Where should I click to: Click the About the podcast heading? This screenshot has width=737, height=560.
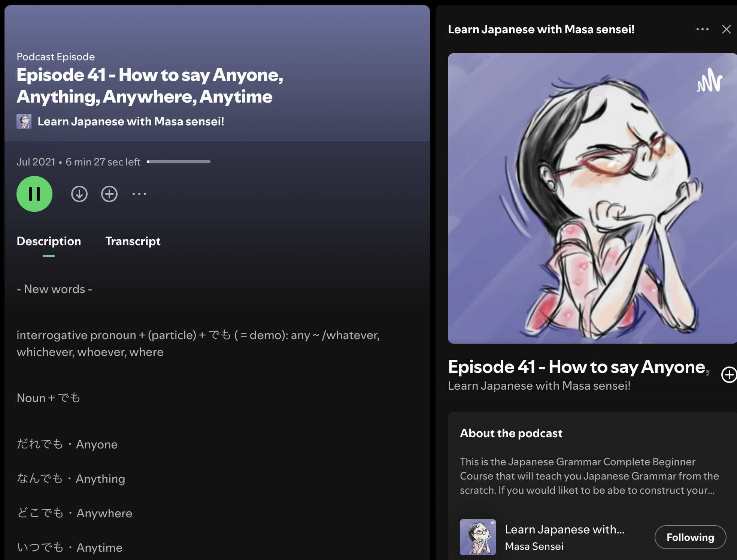click(511, 433)
